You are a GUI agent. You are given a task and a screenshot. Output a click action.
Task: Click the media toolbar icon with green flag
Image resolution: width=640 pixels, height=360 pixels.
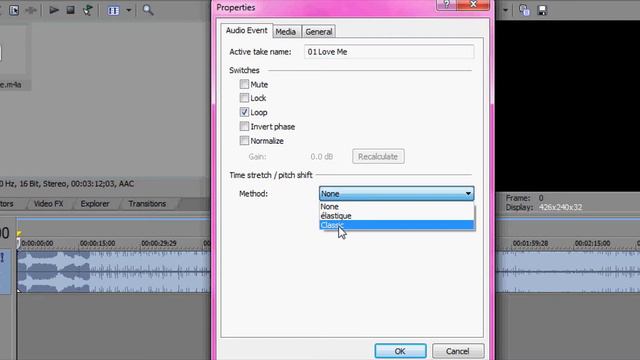click(88, 10)
